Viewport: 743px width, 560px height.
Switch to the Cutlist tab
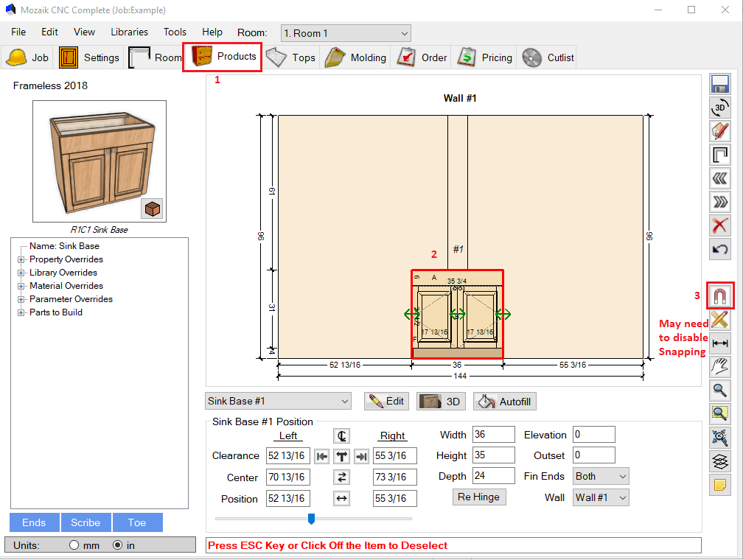click(x=549, y=57)
